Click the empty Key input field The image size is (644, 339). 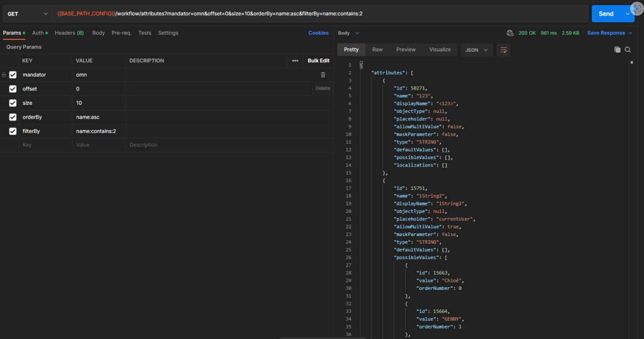click(45, 145)
